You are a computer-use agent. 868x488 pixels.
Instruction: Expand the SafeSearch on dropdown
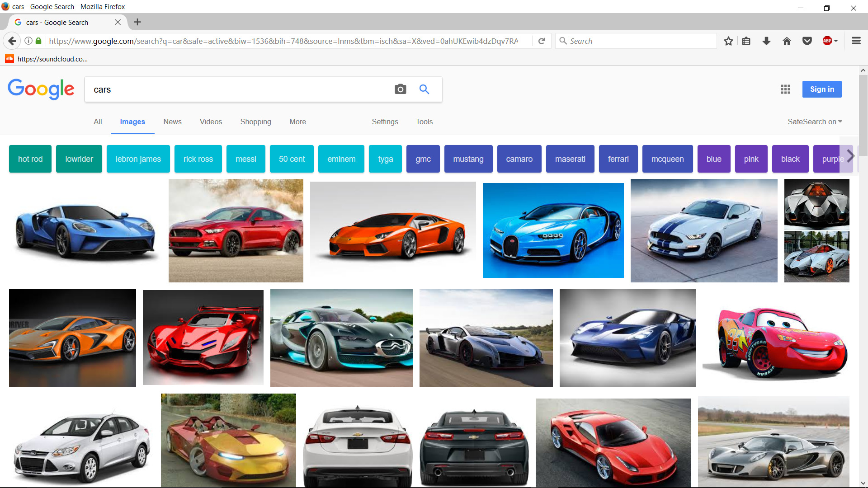click(x=815, y=122)
